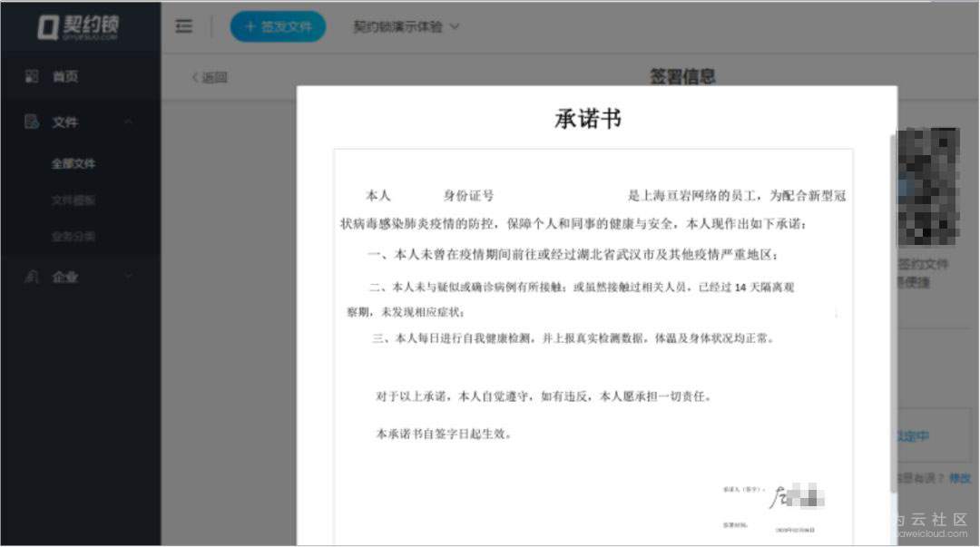
Task: Open the 契约锁演示体验 dropdown
Action: [x=407, y=27]
